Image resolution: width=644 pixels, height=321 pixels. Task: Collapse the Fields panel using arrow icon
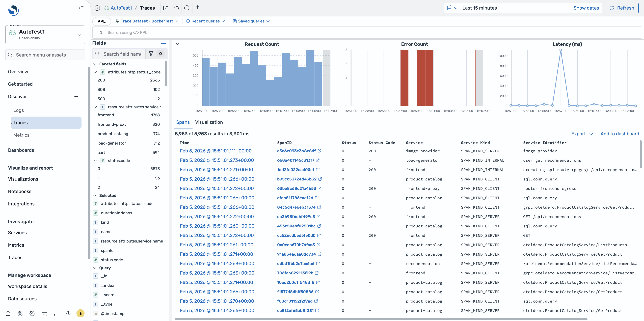pyautogui.click(x=163, y=43)
